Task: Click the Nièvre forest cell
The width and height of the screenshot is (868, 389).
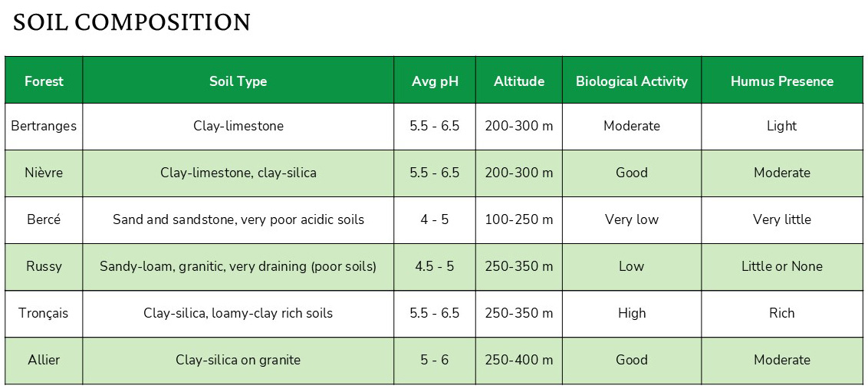Action: [x=44, y=173]
